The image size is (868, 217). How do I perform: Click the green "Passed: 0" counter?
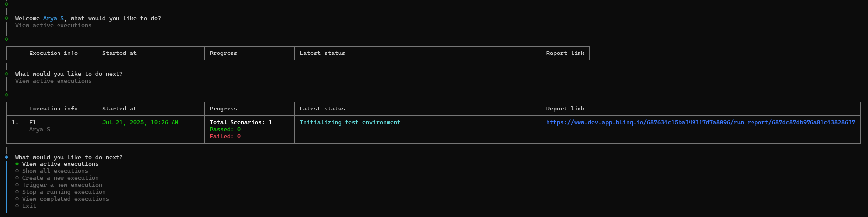(x=225, y=129)
